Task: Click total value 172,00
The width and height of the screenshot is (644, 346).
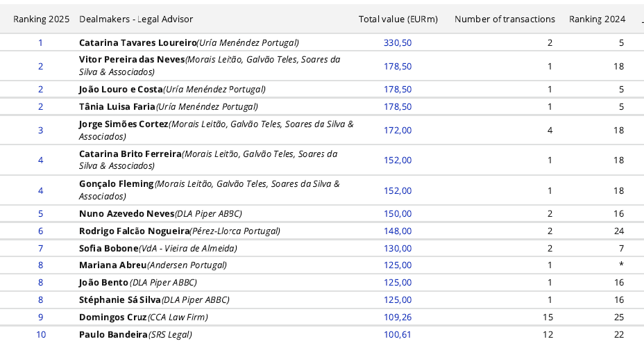Action: pos(398,131)
